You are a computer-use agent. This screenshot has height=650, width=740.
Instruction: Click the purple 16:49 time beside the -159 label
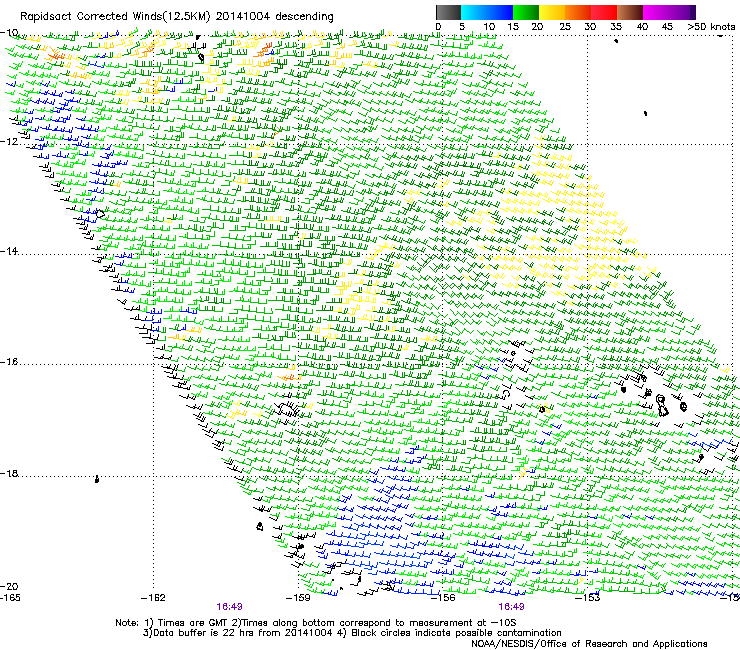(229, 607)
